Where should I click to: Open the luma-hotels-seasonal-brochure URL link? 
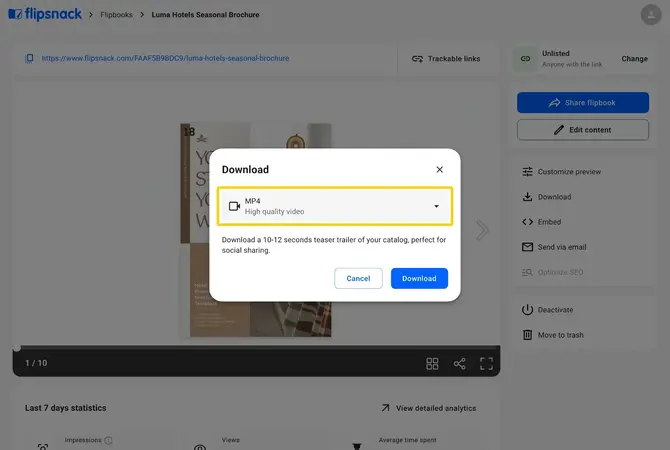pos(165,58)
